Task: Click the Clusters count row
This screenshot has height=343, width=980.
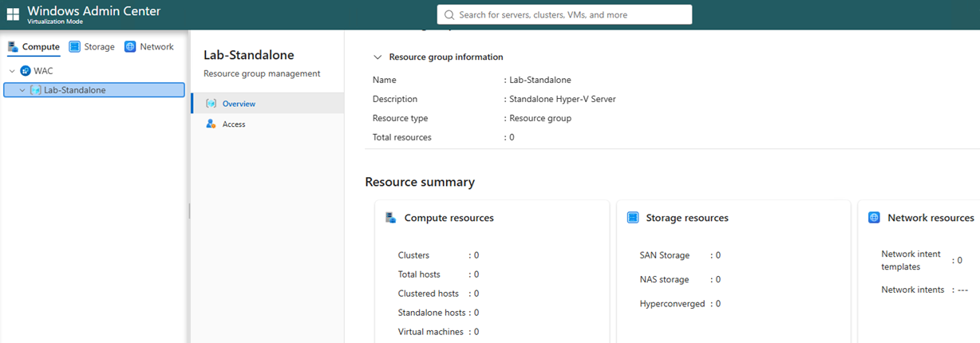Action: coord(438,255)
